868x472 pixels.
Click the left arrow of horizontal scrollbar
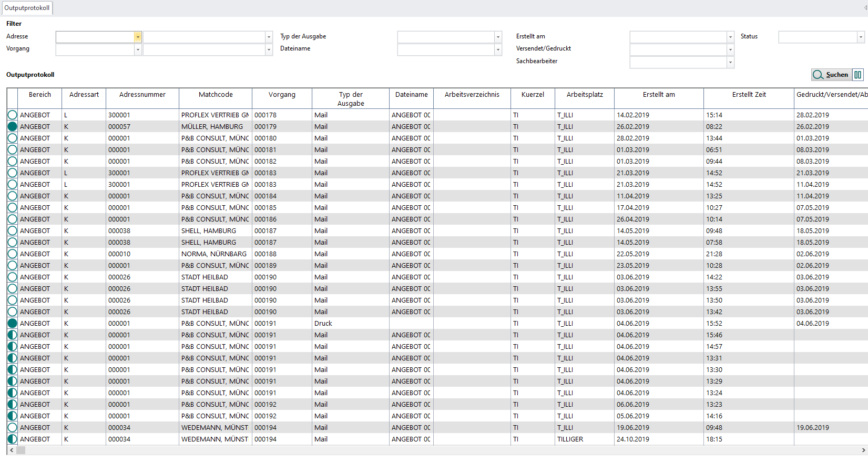click(12, 450)
